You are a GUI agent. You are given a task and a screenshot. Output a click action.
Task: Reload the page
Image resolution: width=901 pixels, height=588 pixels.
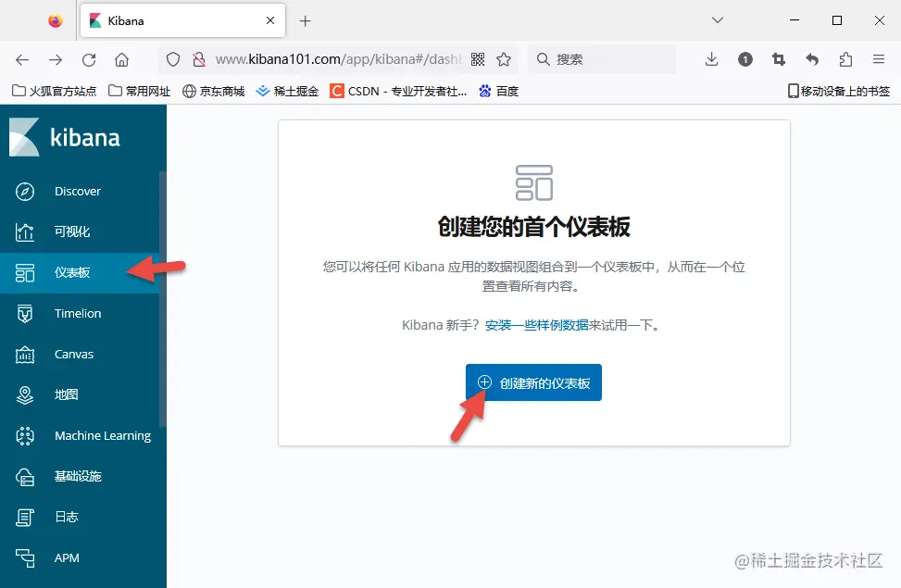pos(89,59)
